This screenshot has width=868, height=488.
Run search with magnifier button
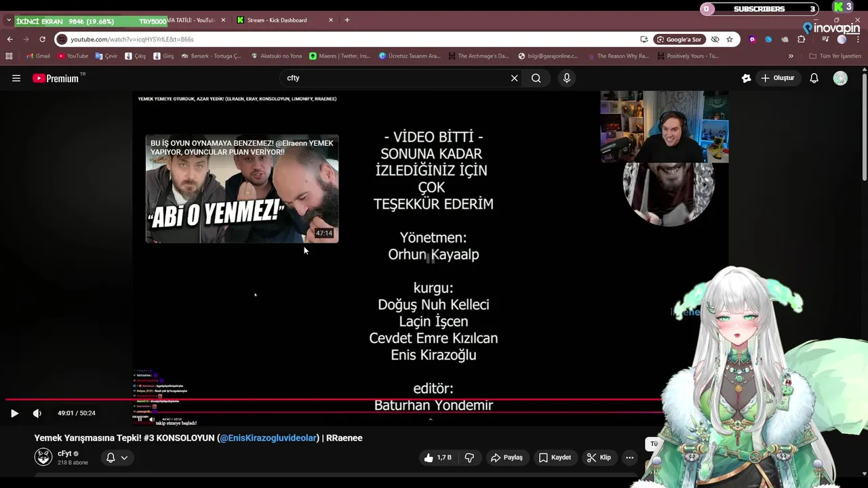click(536, 78)
